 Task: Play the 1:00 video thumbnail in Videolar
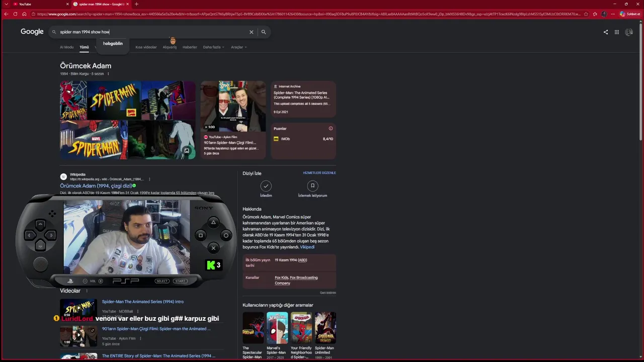[78, 336]
